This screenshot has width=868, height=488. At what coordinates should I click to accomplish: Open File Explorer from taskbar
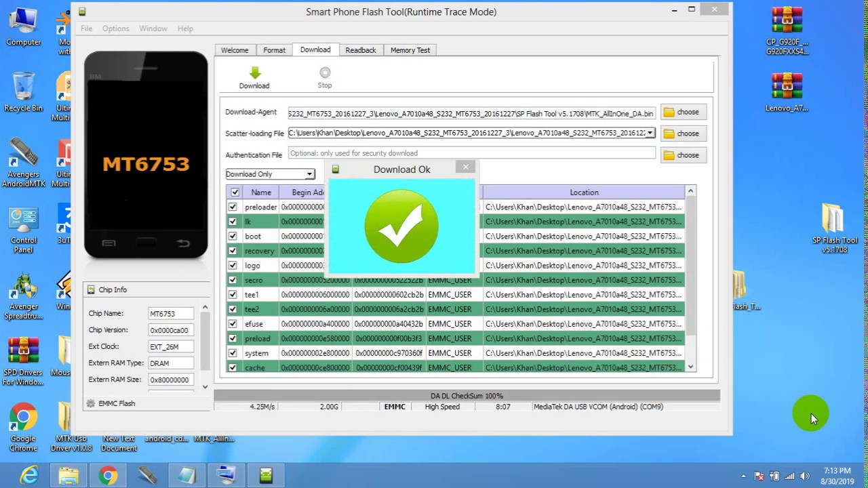[68, 476]
